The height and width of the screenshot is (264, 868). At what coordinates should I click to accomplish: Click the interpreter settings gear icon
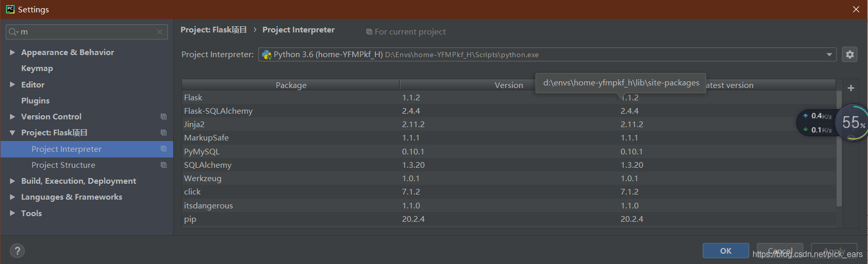pos(849,55)
